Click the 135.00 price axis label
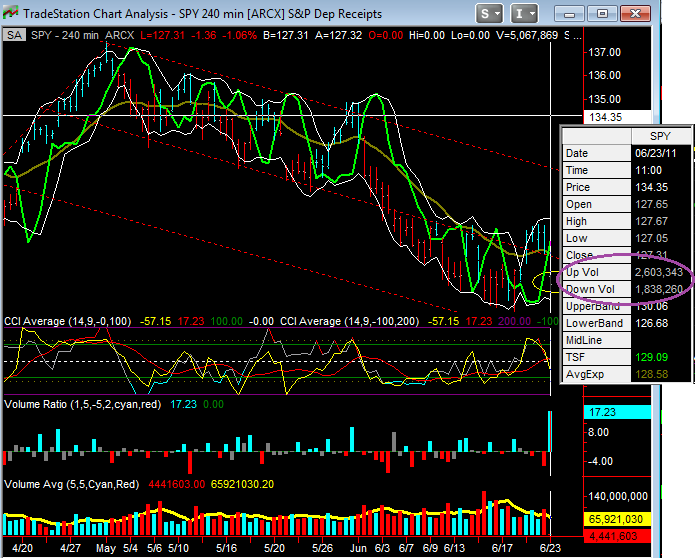The width and height of the screenshot is (695, 558). (605, 99)
